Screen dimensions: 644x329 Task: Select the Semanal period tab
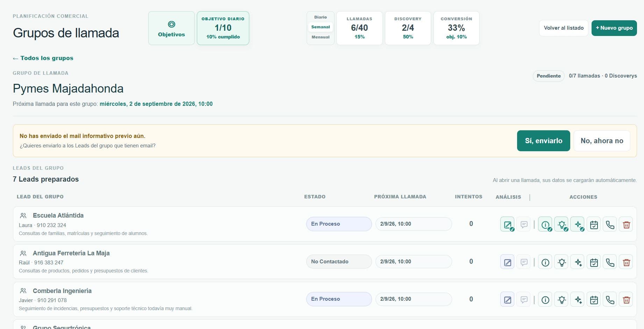point(321,27)
